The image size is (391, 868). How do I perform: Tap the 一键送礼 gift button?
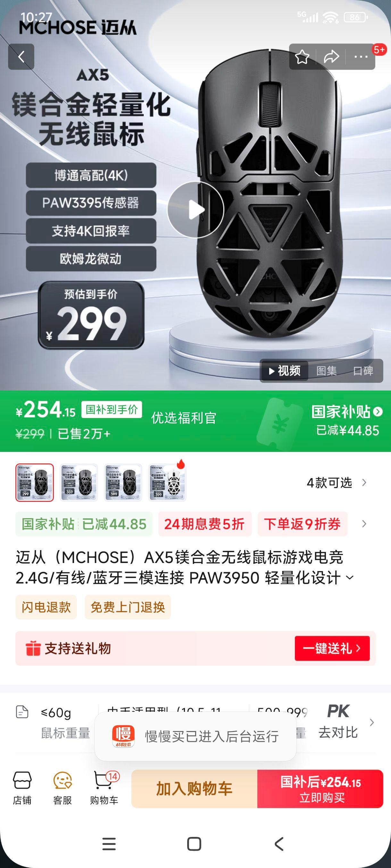tap(332, 648)
